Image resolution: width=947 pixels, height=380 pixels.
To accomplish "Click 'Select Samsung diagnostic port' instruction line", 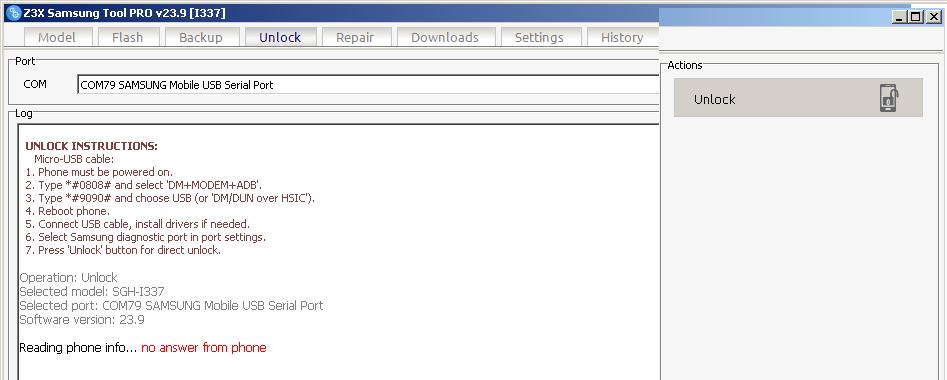I will 146,237.
